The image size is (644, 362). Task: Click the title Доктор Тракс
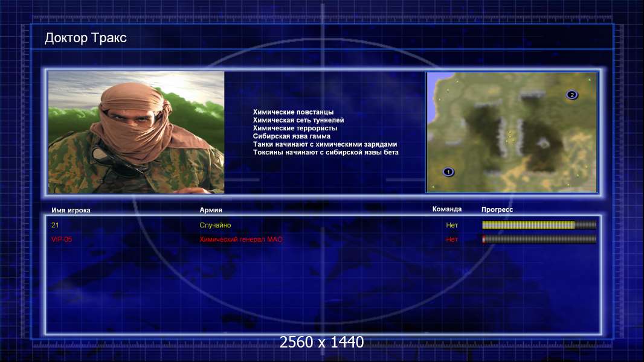[85, 38]
